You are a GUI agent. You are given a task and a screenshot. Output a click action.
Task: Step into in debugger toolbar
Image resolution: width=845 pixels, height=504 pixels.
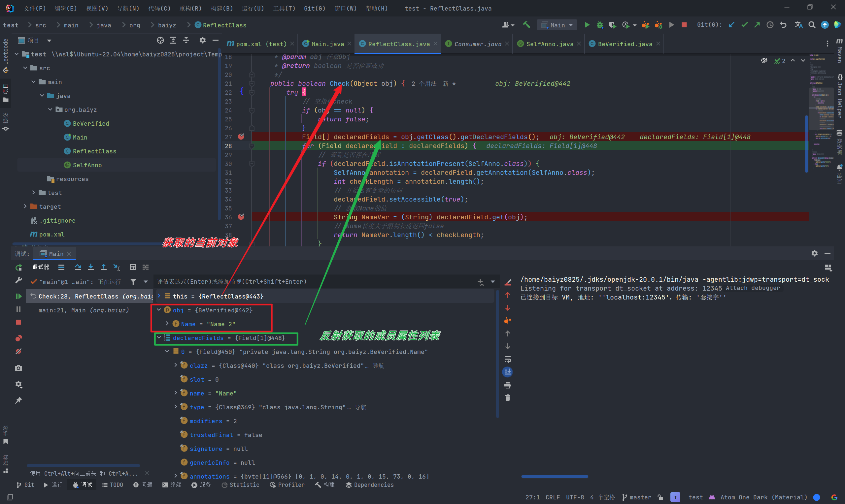click(91, 267)
